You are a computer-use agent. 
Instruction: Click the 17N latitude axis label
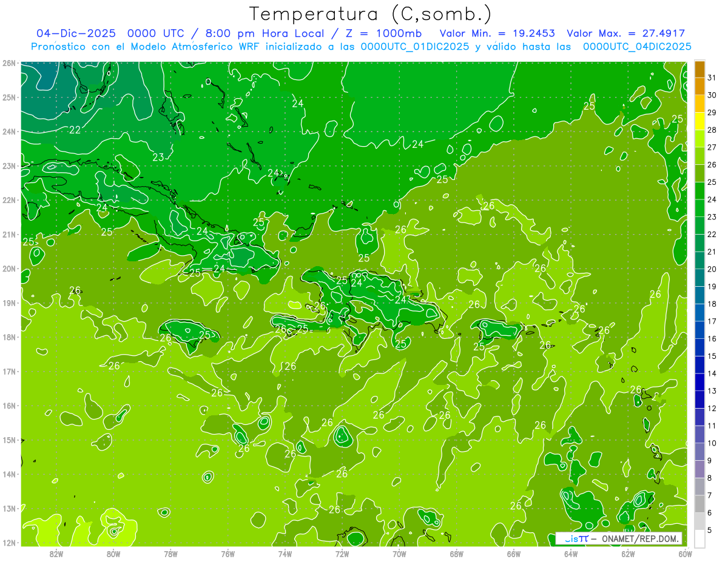9,372
